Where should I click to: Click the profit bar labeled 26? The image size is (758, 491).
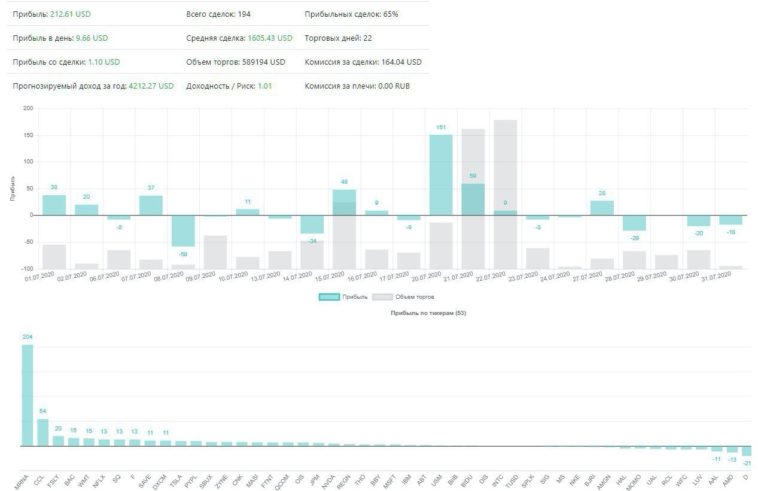602,207
